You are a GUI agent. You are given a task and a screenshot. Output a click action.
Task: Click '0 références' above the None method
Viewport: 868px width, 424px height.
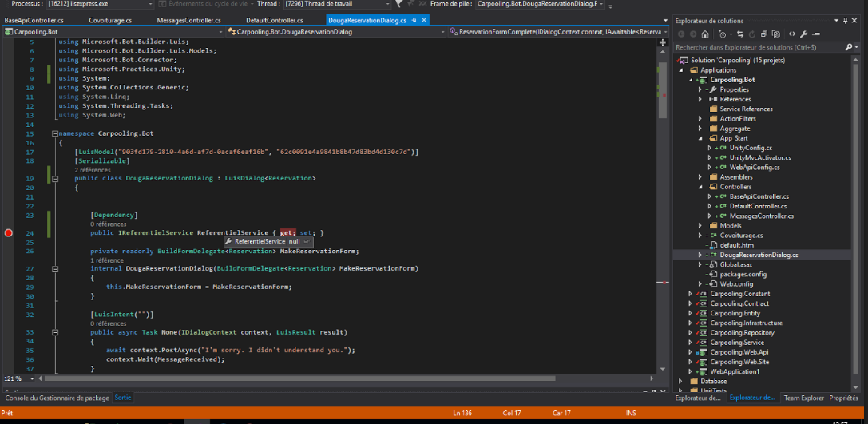(109, 323)
